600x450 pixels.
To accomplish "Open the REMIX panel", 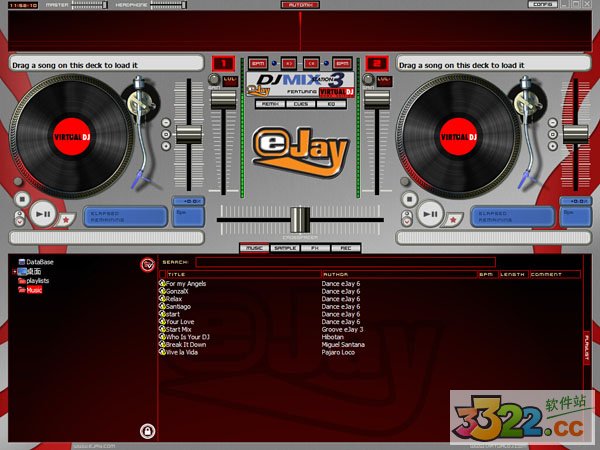I will [270, 104].
